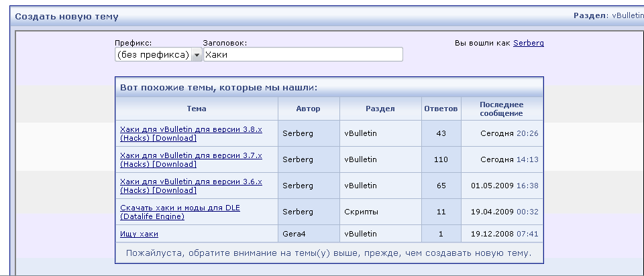Click the Тема column header

197,109
